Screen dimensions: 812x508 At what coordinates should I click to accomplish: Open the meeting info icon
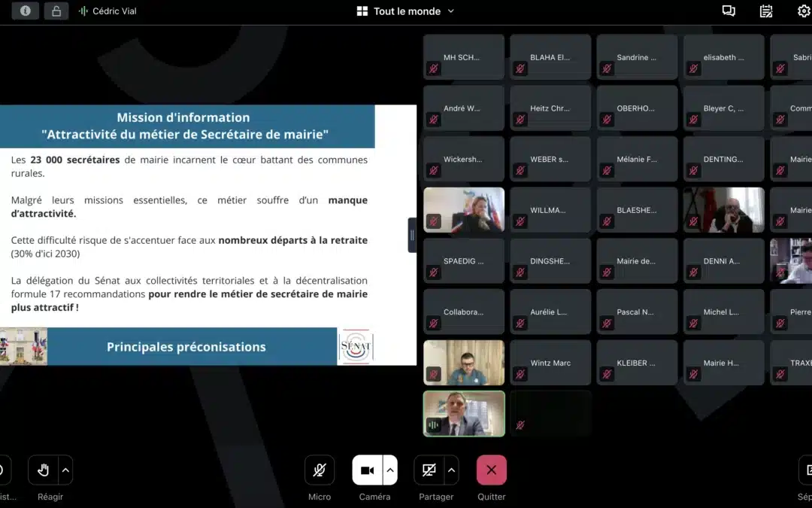click(x=26, y=11)
